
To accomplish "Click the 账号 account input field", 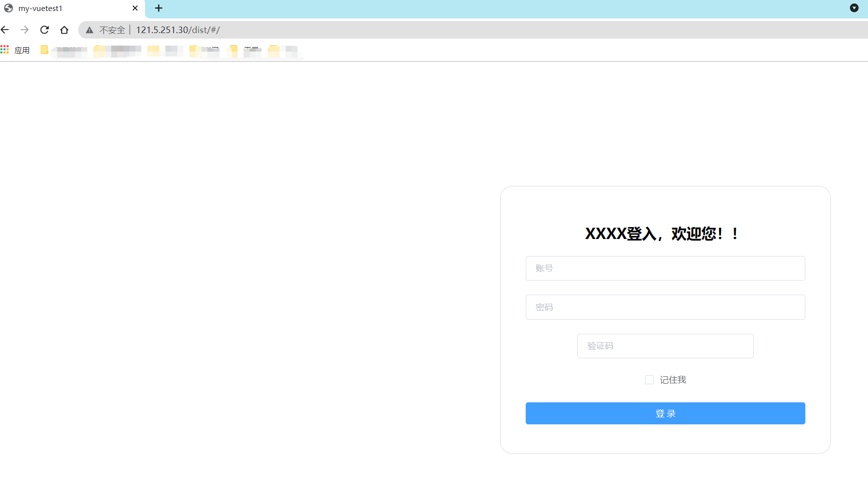I will click(666, 269).
